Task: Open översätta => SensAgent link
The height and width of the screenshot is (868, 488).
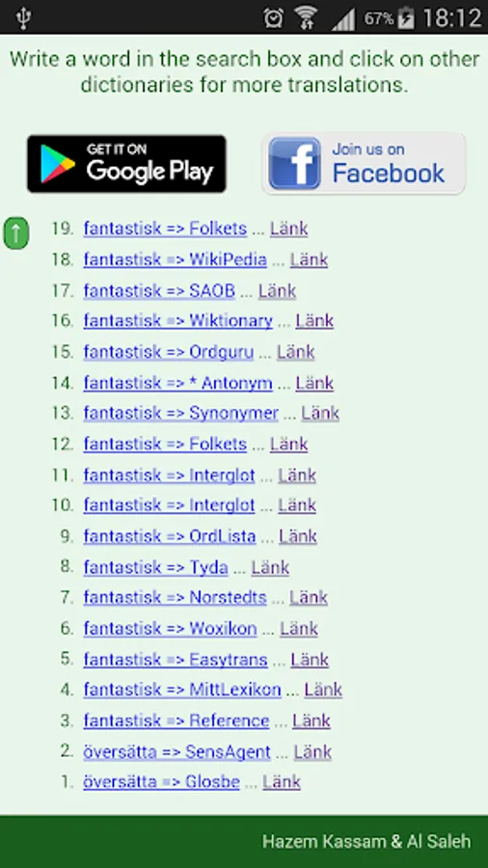Action: 177,751
